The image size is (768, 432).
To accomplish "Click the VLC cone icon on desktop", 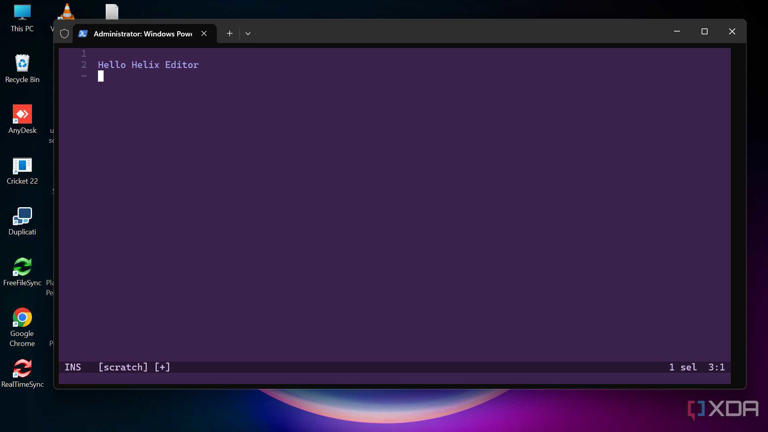I will [x=67, y=12].
